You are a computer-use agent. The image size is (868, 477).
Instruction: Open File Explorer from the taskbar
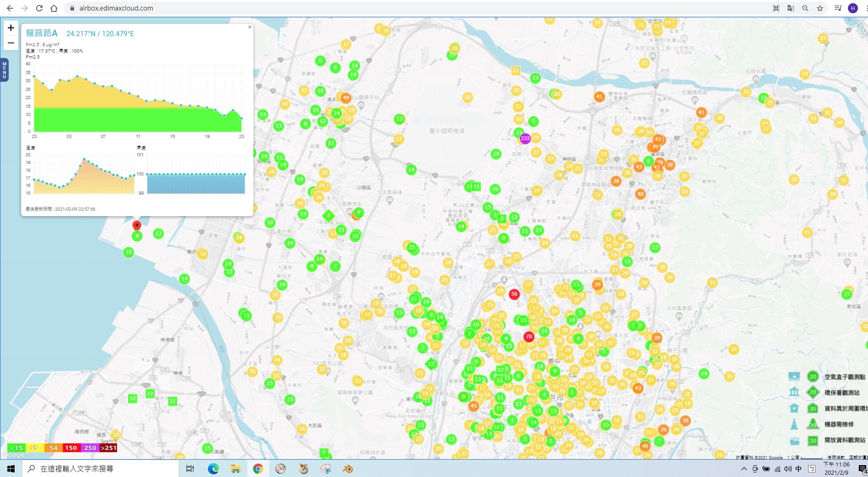235,468
